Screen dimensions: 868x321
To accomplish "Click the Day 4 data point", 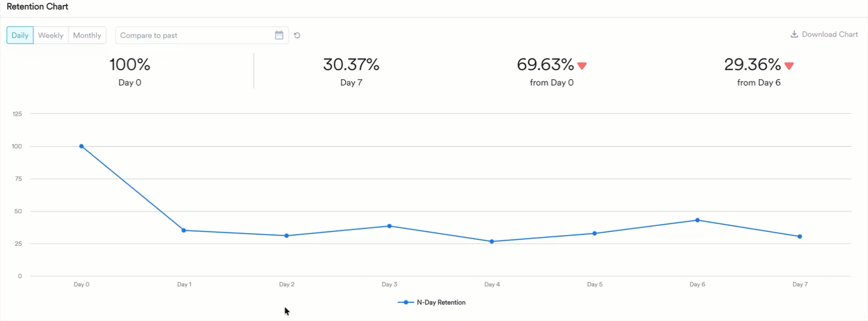I will (492, 241).
